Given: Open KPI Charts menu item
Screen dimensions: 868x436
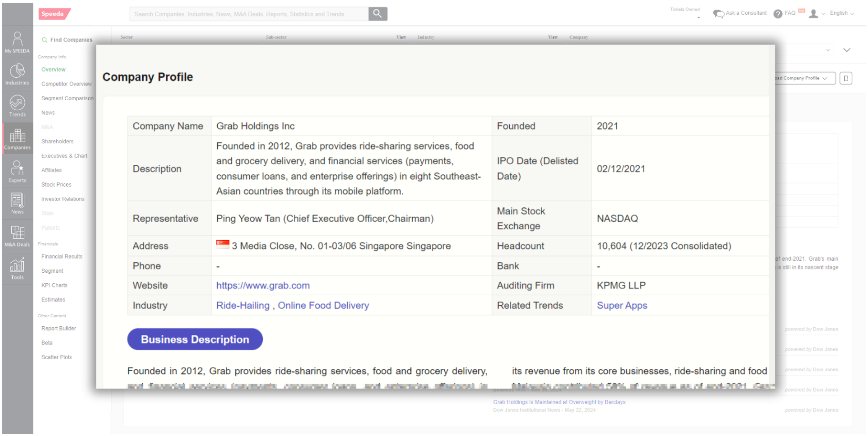Looking at the screenshot, I should [54, 285].
